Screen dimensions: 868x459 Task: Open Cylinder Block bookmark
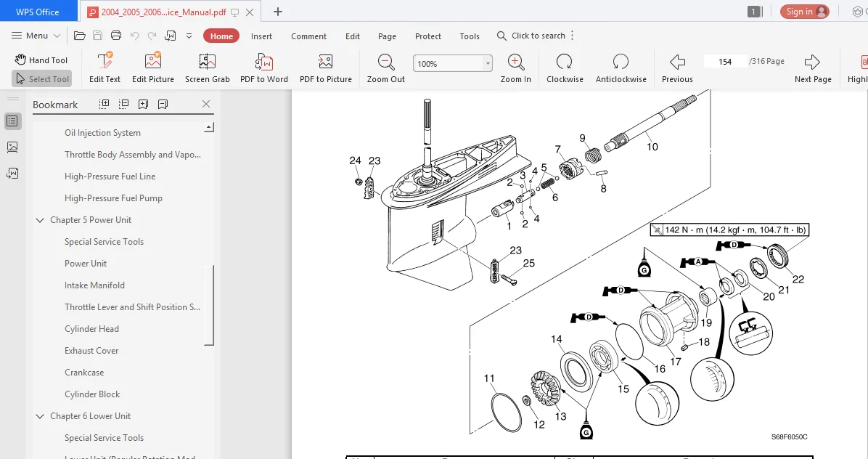click(x=92, y=394)
